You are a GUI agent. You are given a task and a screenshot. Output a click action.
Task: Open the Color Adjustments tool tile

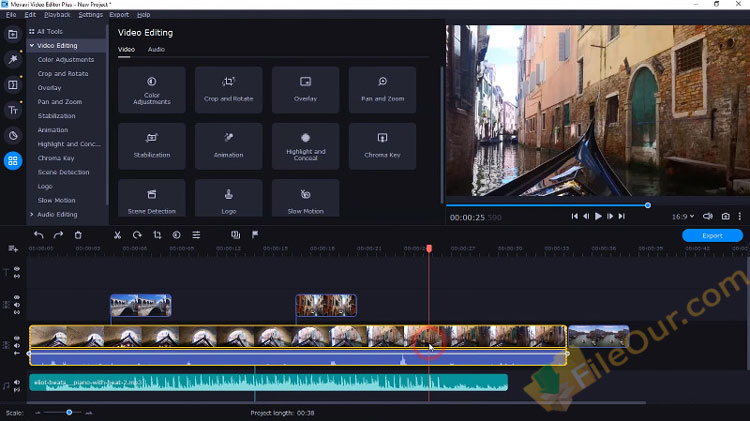(x=152, y=90)
